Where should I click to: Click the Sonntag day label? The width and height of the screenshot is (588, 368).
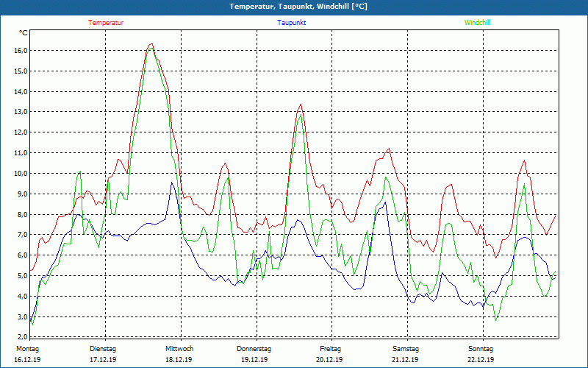[481, 349]
